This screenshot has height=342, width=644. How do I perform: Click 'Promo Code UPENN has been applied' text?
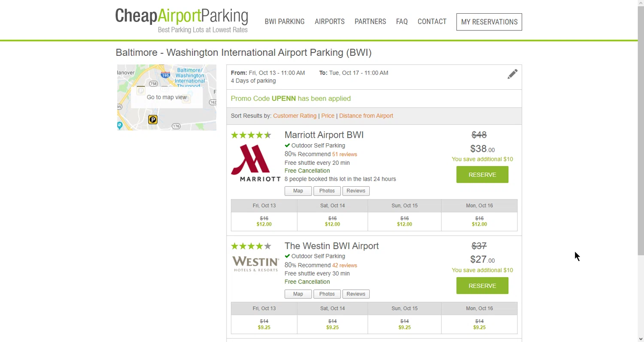point(291,99)
